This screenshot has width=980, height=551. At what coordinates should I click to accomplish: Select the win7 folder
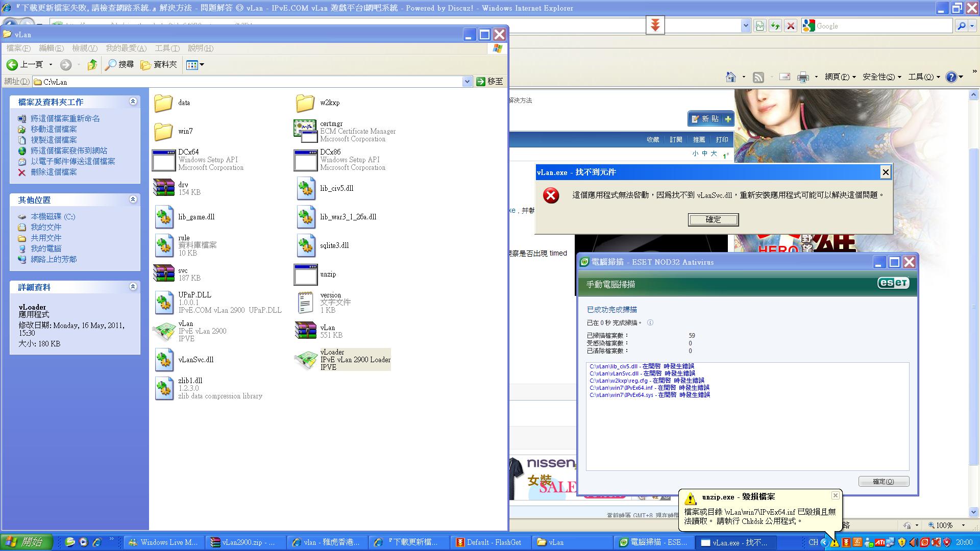[164, 132]
